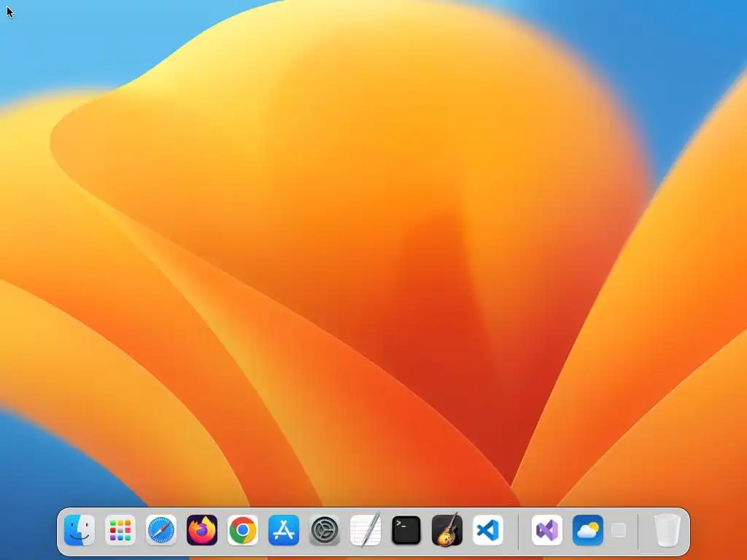Launch GarageBand guitar icon
747x560 pixels.
(x=447, y=529)
